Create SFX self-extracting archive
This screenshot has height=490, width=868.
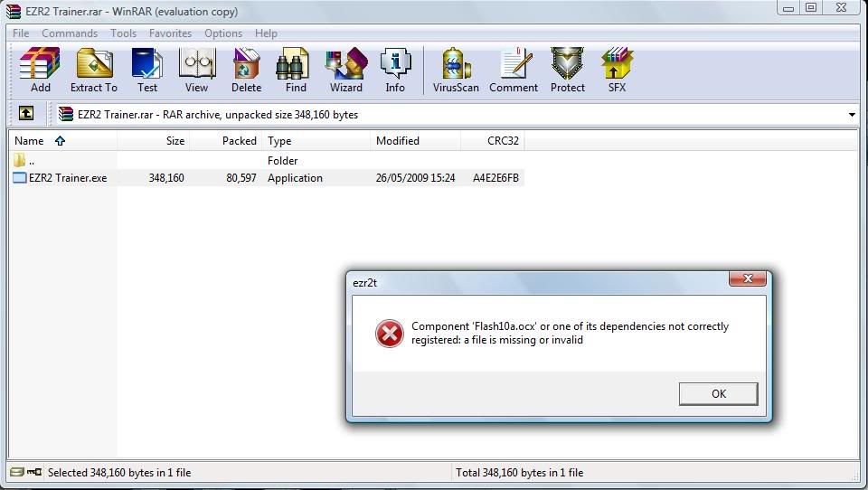coord(617,70)
